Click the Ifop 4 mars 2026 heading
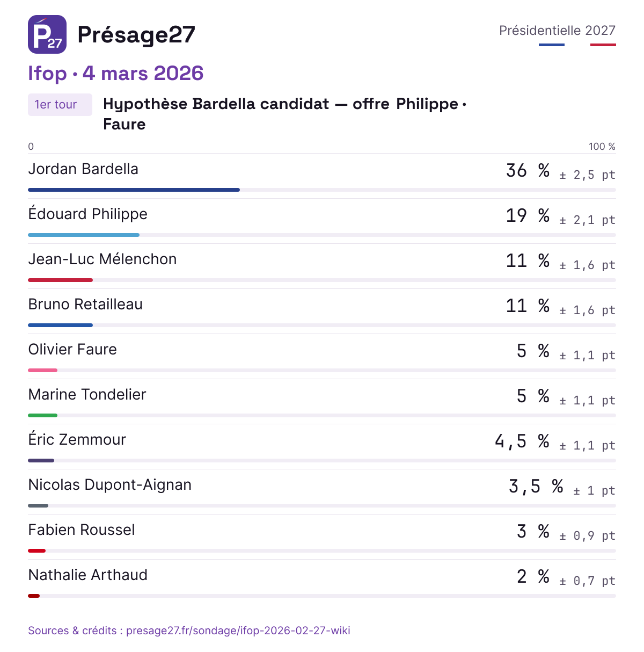 [116, 73]
